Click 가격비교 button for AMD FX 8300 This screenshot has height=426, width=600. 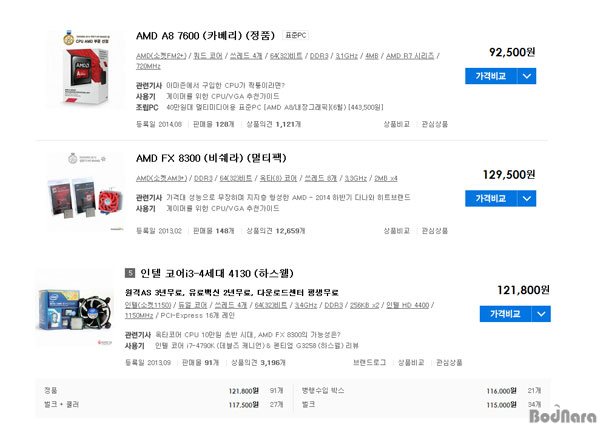coord(491,198)
